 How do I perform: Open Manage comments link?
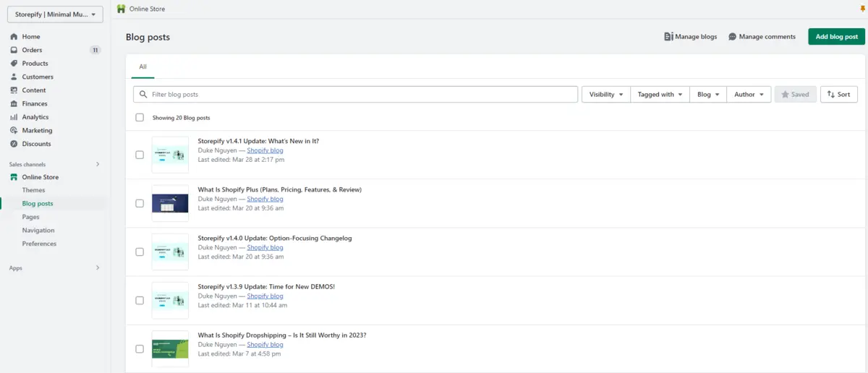(x=762, y=37)
